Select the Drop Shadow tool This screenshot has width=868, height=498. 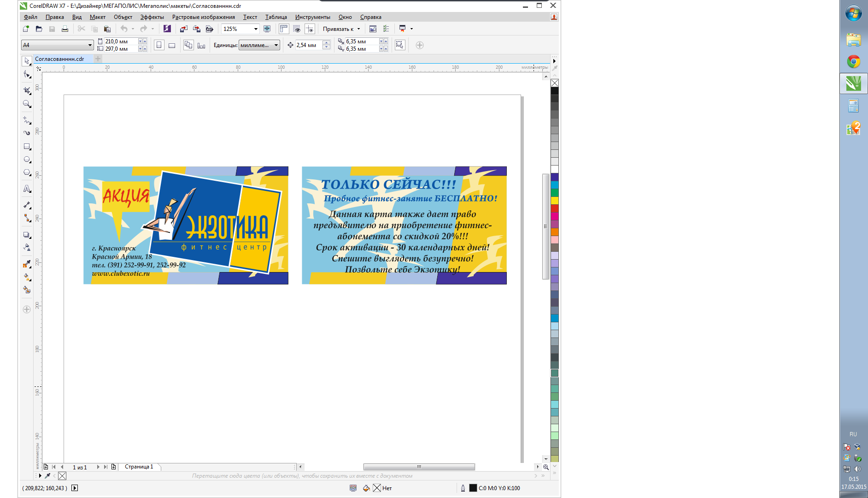click(x=27, y=235)
